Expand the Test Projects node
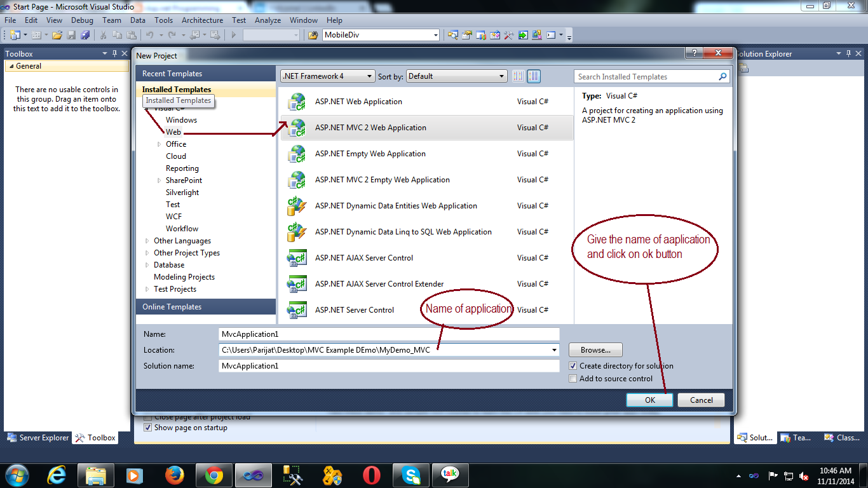The image size is (868, 488). click(147, 289)
